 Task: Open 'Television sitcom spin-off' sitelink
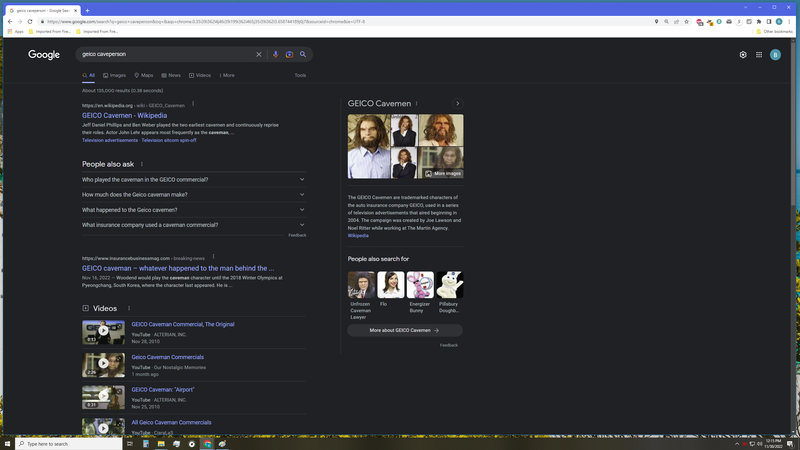coord(169,140)
